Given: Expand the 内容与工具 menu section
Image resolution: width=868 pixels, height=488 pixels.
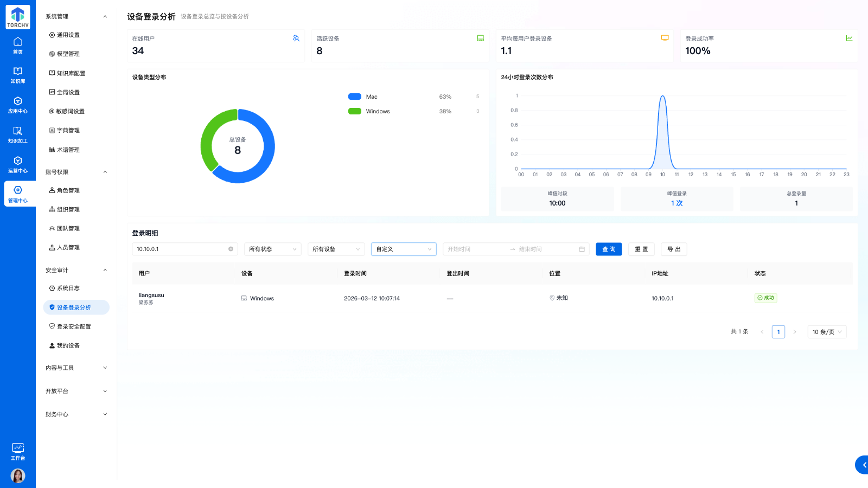Looking at the screenshot, I should [x=76, y=368].
